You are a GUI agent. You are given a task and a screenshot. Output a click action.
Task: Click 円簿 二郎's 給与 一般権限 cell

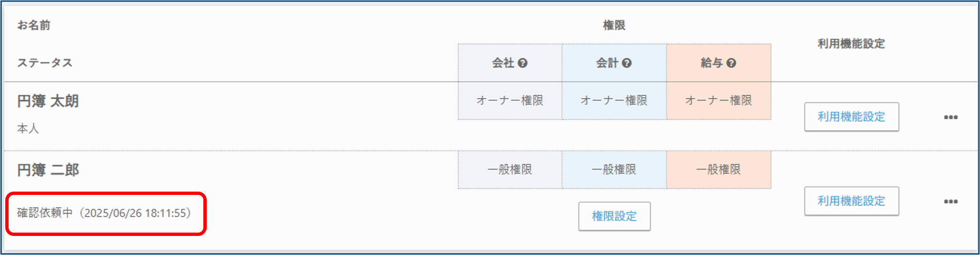pos(718,170)
